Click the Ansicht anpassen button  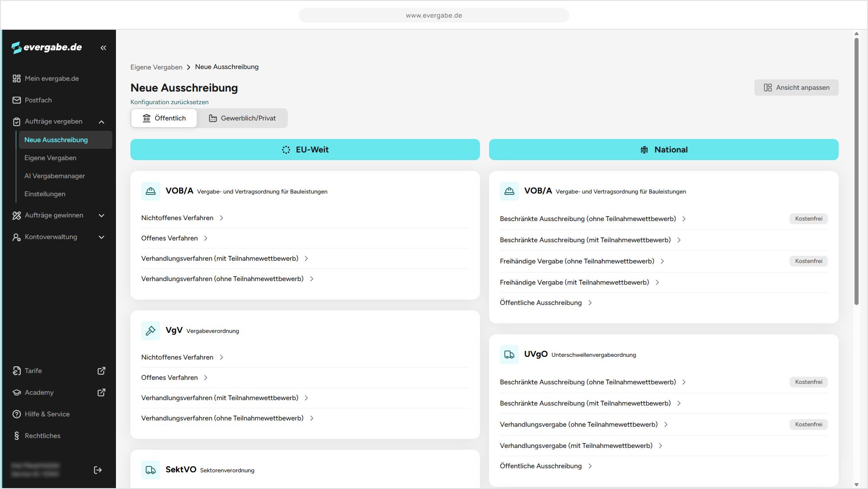[796, 88]
